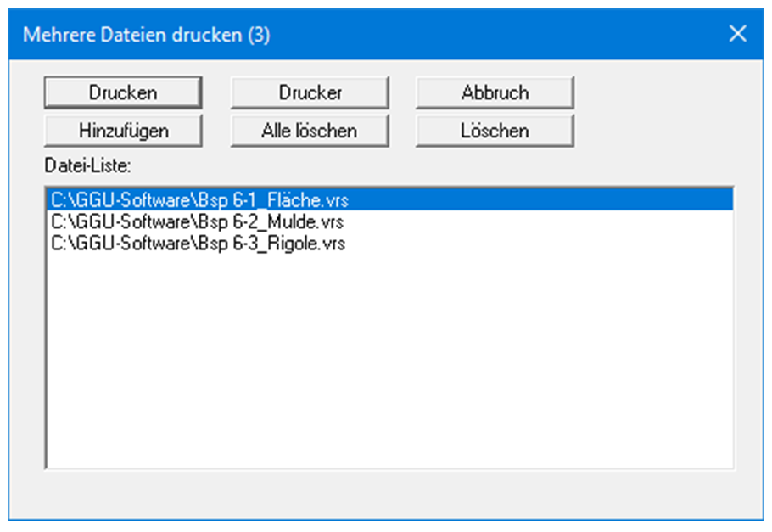Choose Bsp 6-3_Rigole.vrs from the list

point(199,244)
